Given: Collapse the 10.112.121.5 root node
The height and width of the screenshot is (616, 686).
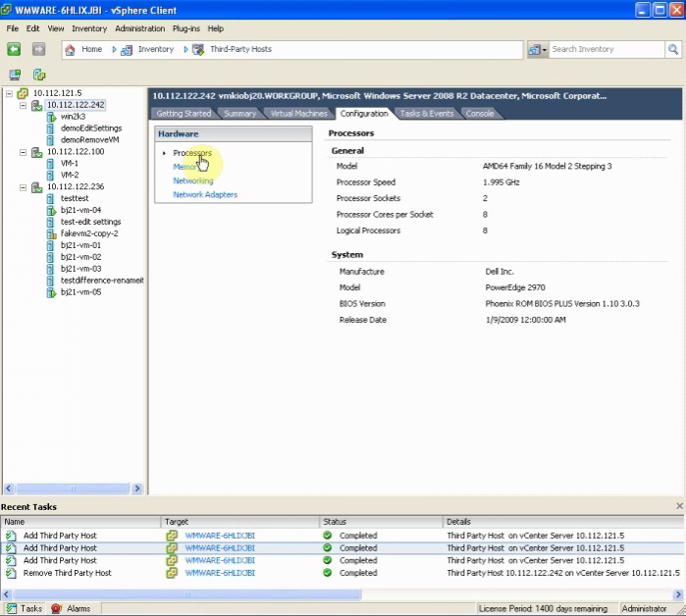Looking at the screenshot, I should [x=9, y=93].
